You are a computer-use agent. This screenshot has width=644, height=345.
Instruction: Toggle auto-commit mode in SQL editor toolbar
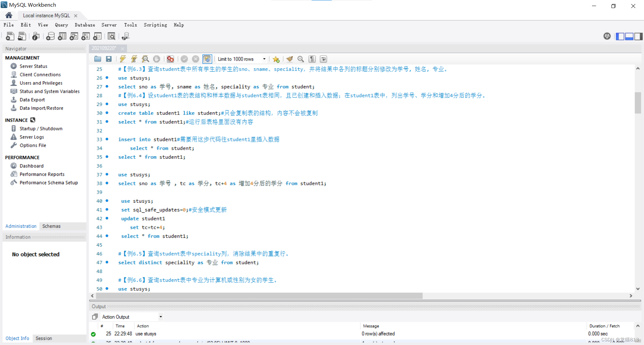tap(207, 59)
